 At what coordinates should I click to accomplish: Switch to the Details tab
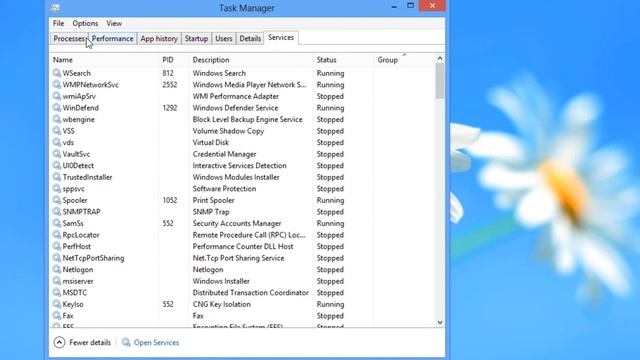[250, 38]
